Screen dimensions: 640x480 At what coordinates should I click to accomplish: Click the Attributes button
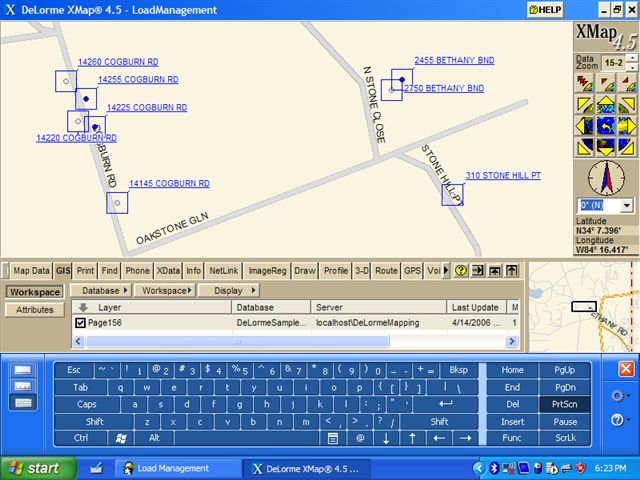coord(35,310)
